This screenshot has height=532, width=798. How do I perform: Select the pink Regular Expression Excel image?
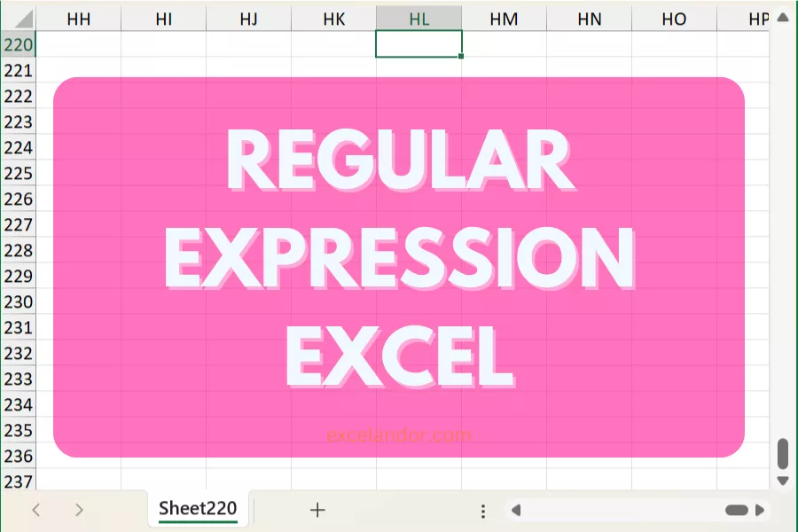point(399,266)
